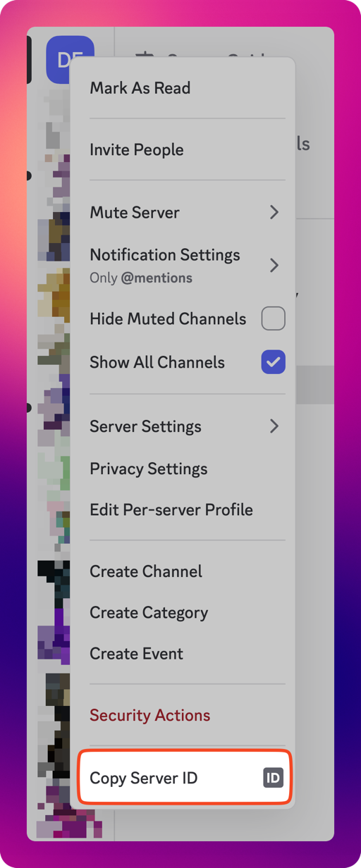Viewport: 361px width, 868px height.
Task: Open the Mute Server submenu entry
Action: pos(187,212)
